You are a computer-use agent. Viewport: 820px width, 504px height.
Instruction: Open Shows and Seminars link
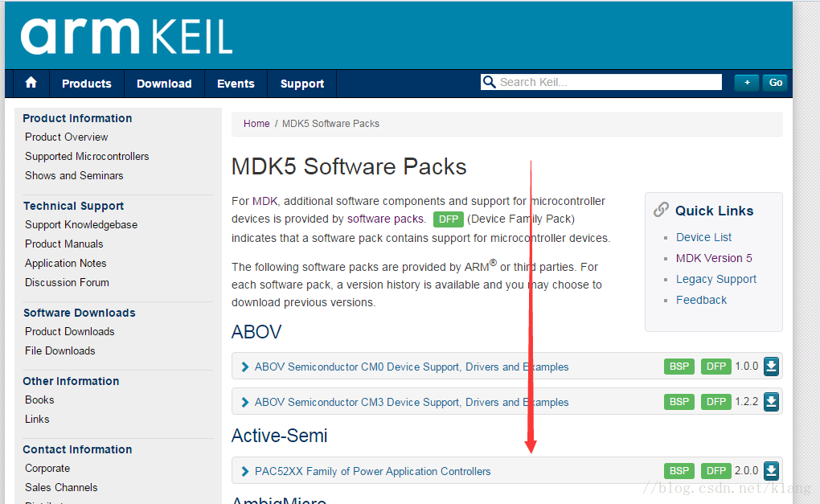(x=74, y=176)
